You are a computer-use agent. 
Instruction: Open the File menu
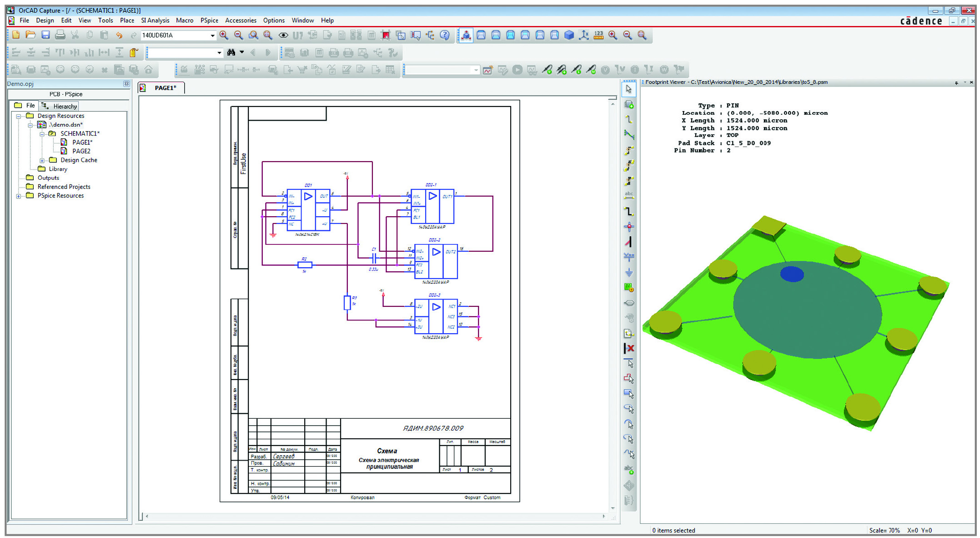tap(24, 20)
